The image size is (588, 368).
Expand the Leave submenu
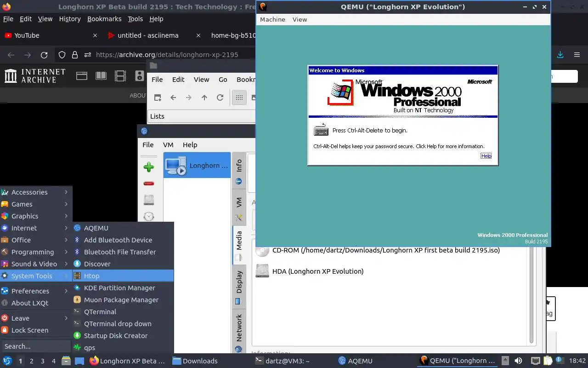36,318
